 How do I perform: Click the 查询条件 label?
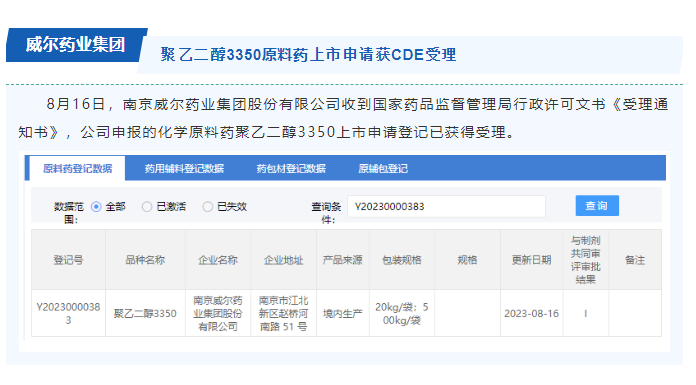(x=326, y=213)
